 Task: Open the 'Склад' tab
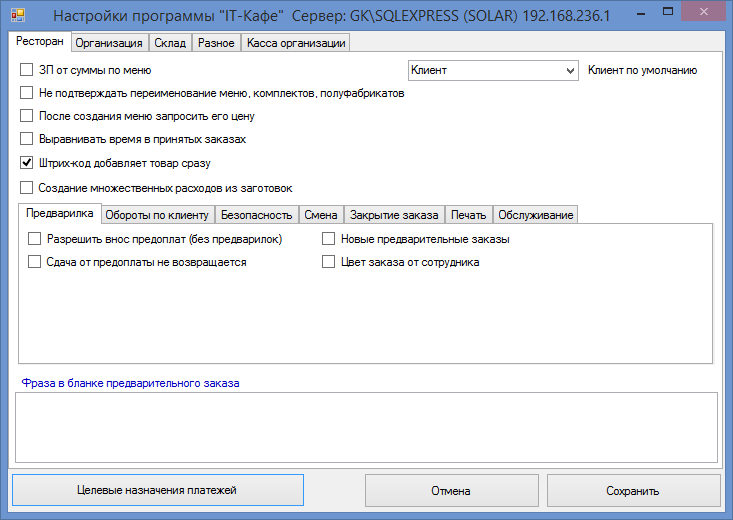click(169, 44)
